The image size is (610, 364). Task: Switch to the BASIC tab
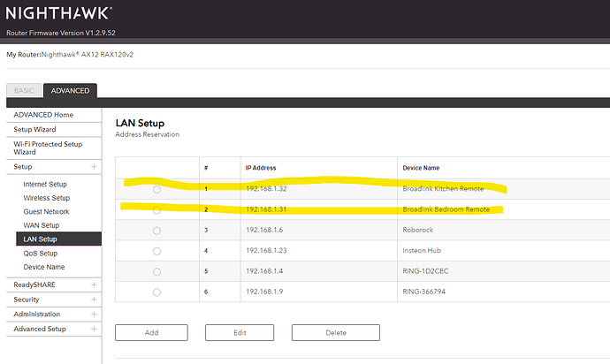pyautogui.click(x=24, y=91)
